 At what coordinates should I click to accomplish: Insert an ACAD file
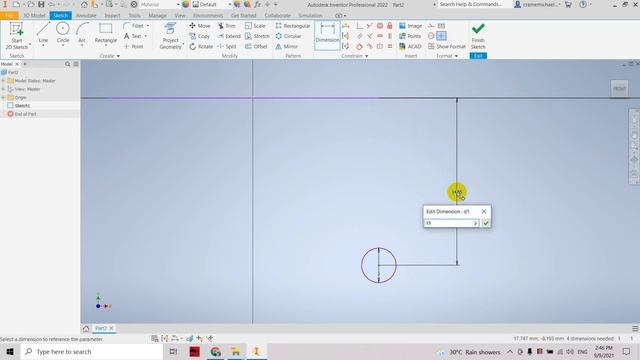410,47
